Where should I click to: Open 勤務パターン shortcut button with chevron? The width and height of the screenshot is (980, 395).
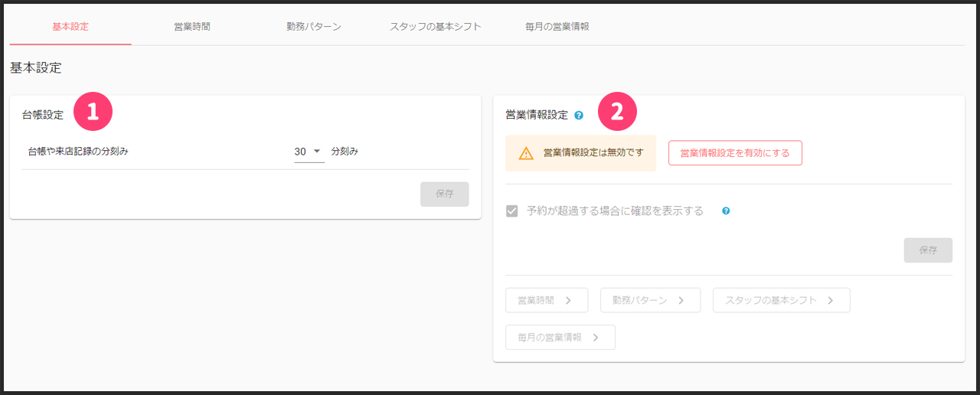[x=650, y=301]
